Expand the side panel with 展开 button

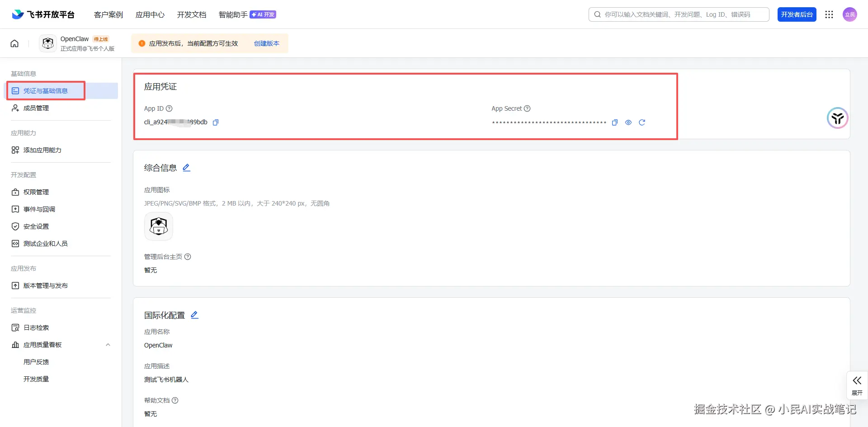857,385
